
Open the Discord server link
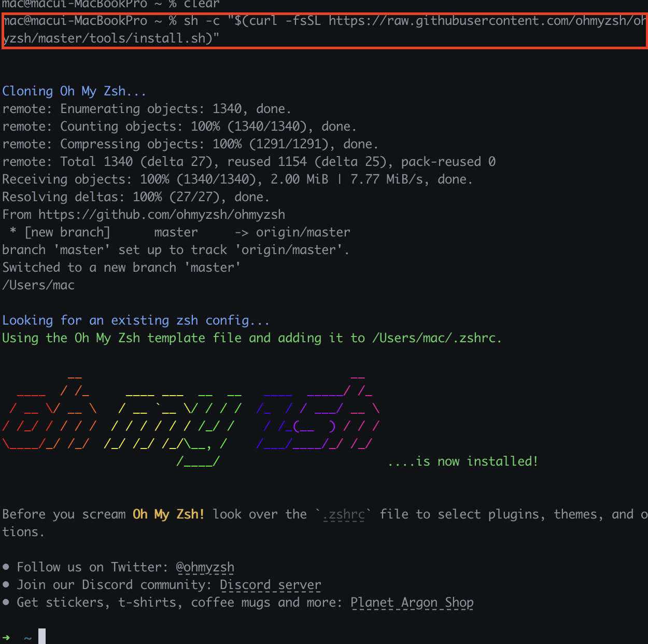point(271,585)
